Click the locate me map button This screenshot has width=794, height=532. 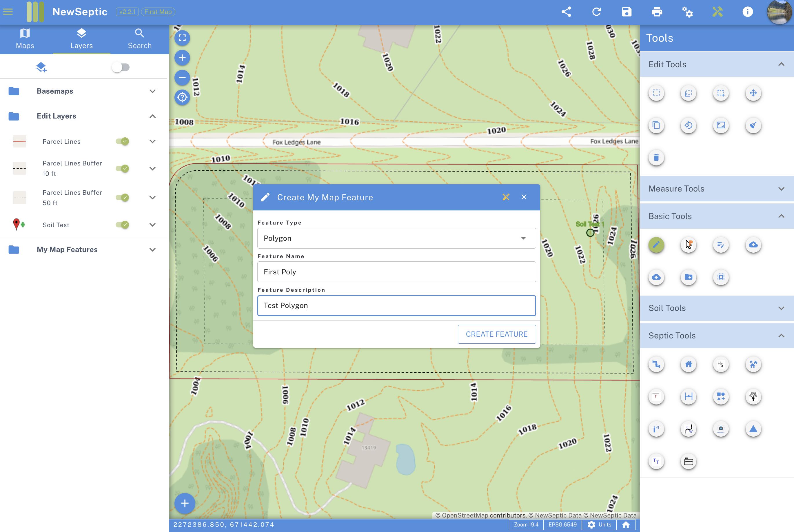click(182, 97)
